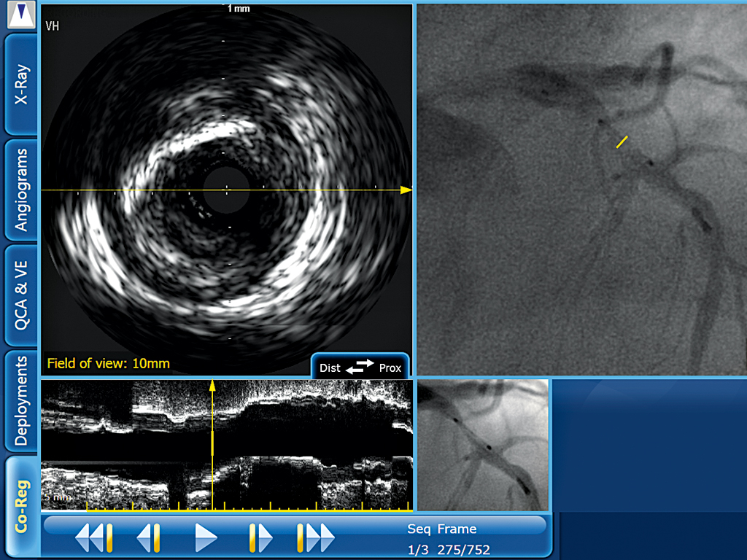Screen dimensions: 747x560
Task: Click the catheter center of the IVUS cross-section
Action: pos(226,190)
